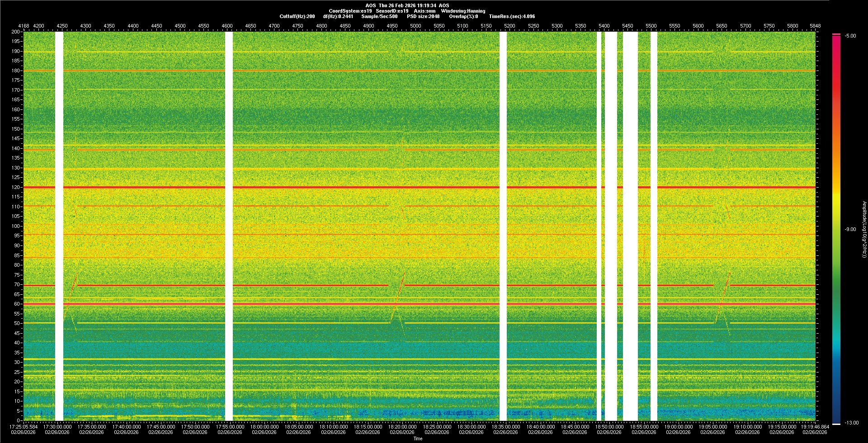Pick the dark blue colorbar bottom region
868x443 pixels.
pyautogui.click(x=836, y=411)
